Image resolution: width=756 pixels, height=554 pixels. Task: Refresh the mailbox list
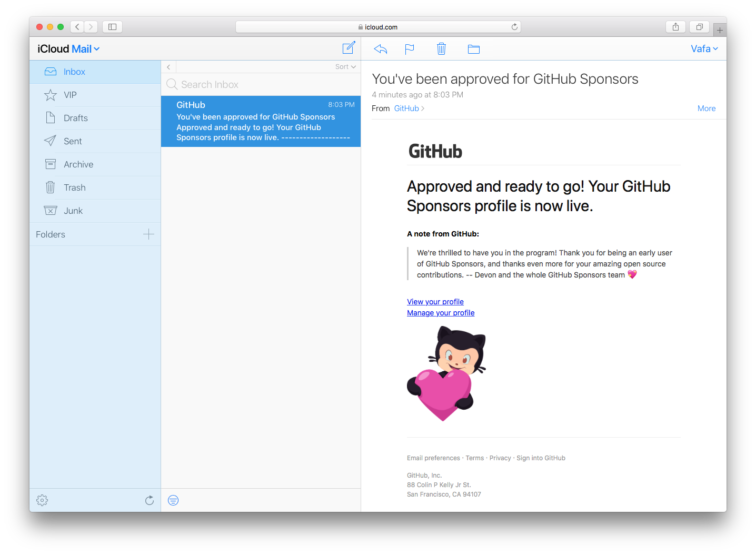150,500
